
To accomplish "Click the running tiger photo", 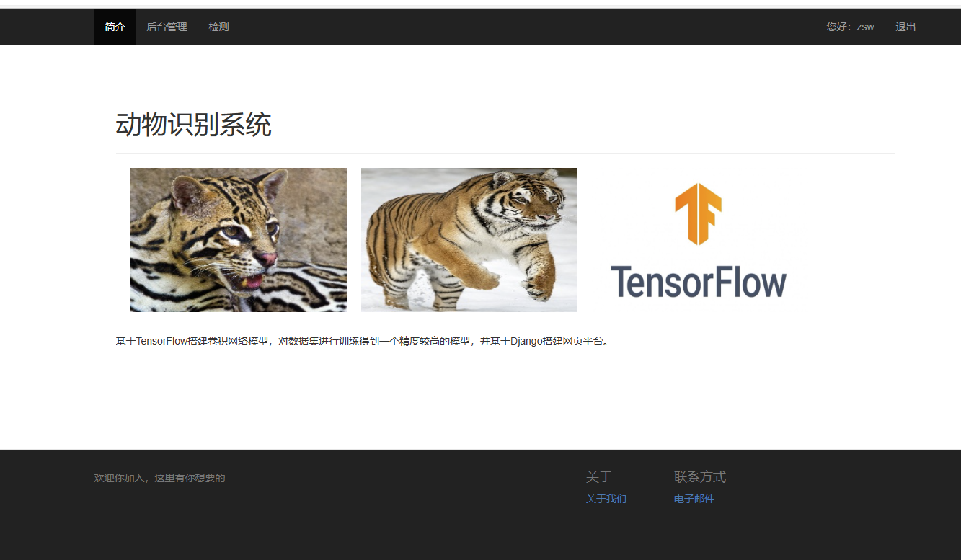I will click(469, 240).
